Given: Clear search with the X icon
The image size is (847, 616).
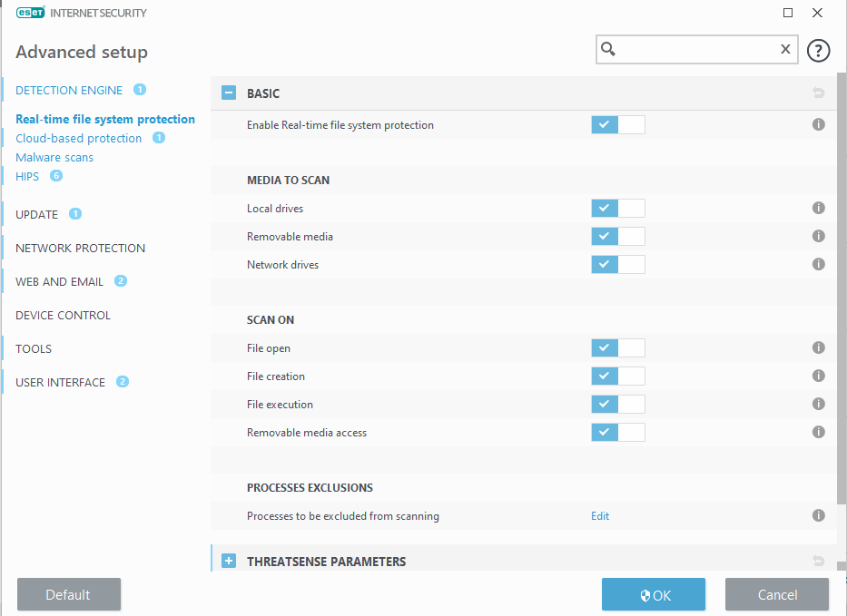Looking at the screenshot, I should point(785,50).
